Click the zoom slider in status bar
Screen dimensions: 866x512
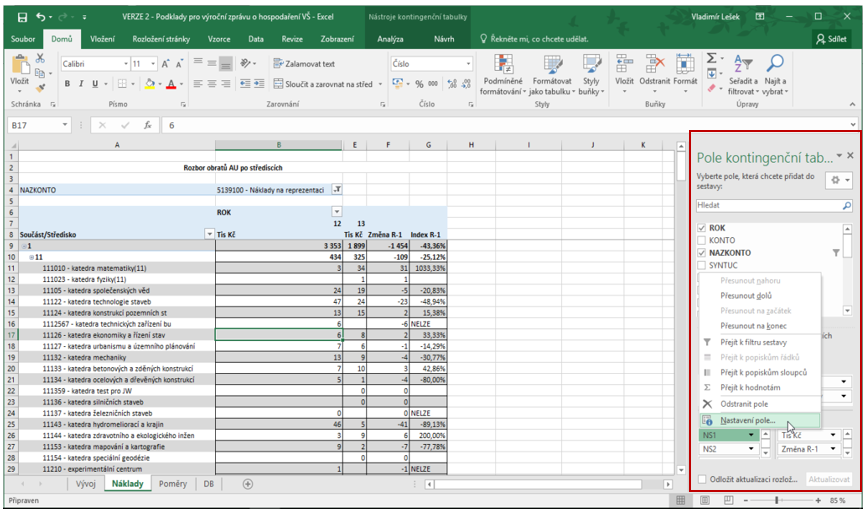coord(777,500)
